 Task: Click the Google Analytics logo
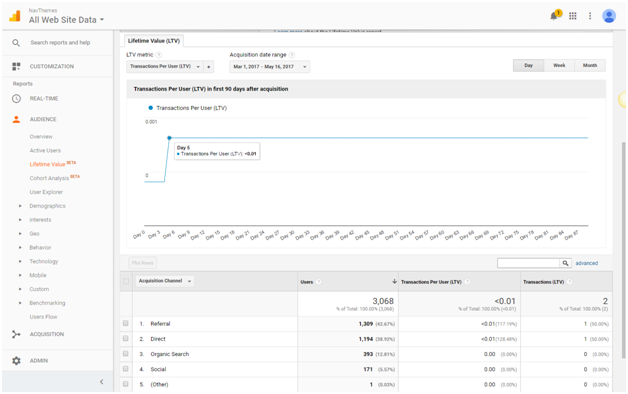pyautogui.click(x=15, y=16)
